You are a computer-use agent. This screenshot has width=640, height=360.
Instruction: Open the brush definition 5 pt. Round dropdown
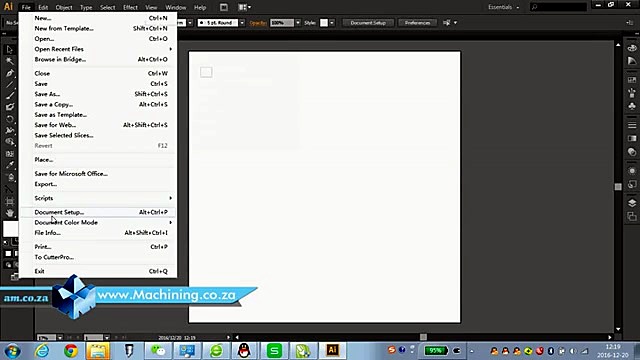click(242, 23)
